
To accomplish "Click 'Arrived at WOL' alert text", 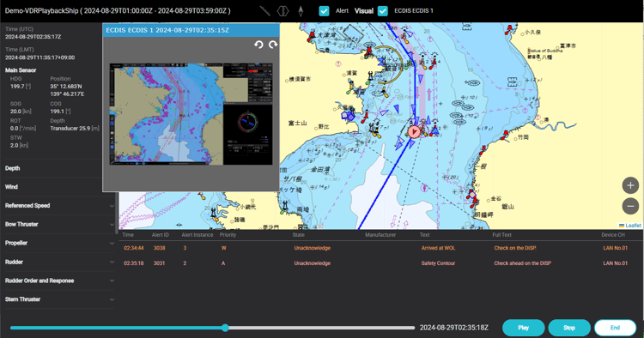I will (x=438, y=248).
